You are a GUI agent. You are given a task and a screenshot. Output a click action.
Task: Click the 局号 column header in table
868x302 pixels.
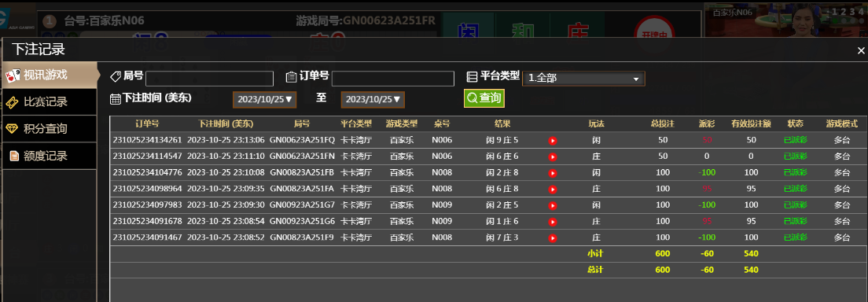(302, 123)
